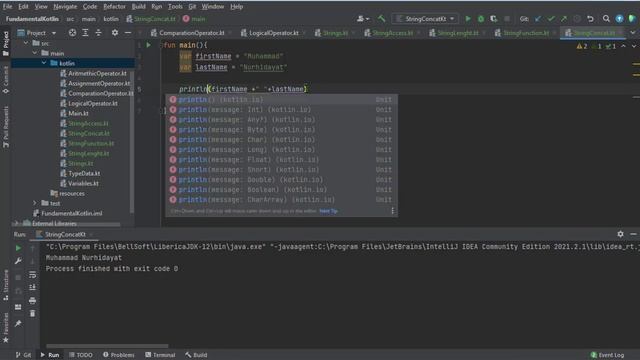Image resolution: width=640 pixels, height=360 pixels.
Task: Toggle soft-wrap in Run console
Action: [33, 274]
